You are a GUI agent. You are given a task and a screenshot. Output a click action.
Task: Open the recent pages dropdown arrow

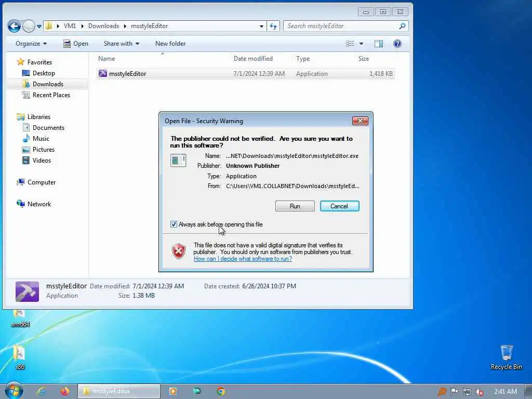pos(39,26)
